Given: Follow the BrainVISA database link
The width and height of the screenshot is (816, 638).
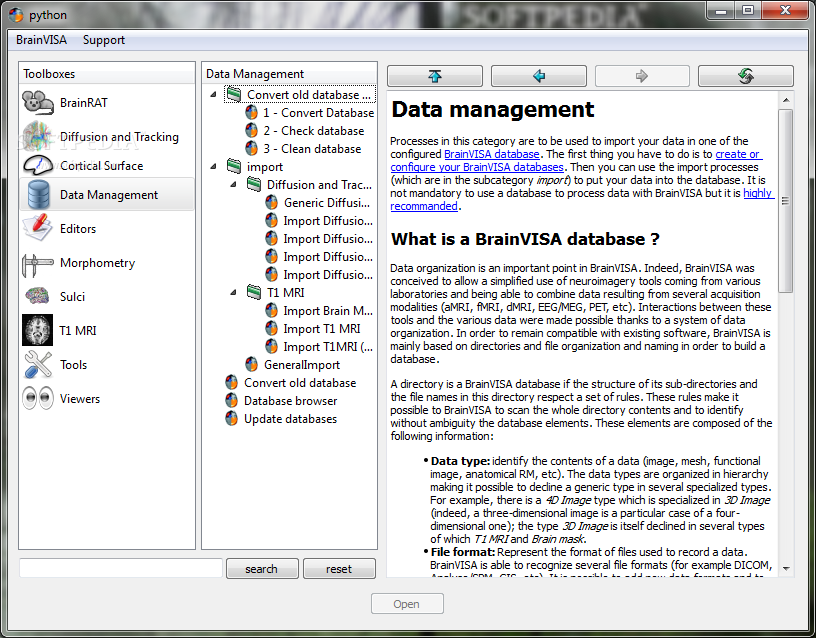Looking at the screenshot, I should pos(492,154).
